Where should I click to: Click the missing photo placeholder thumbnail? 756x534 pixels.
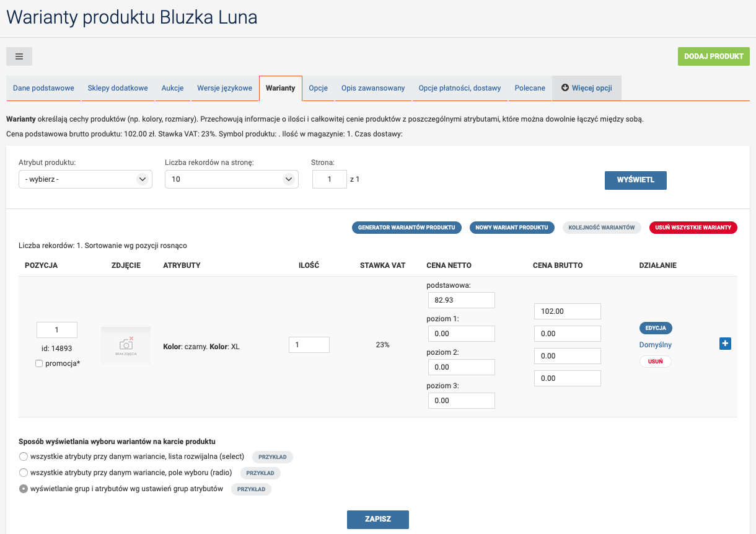click(x=126, y=345)
